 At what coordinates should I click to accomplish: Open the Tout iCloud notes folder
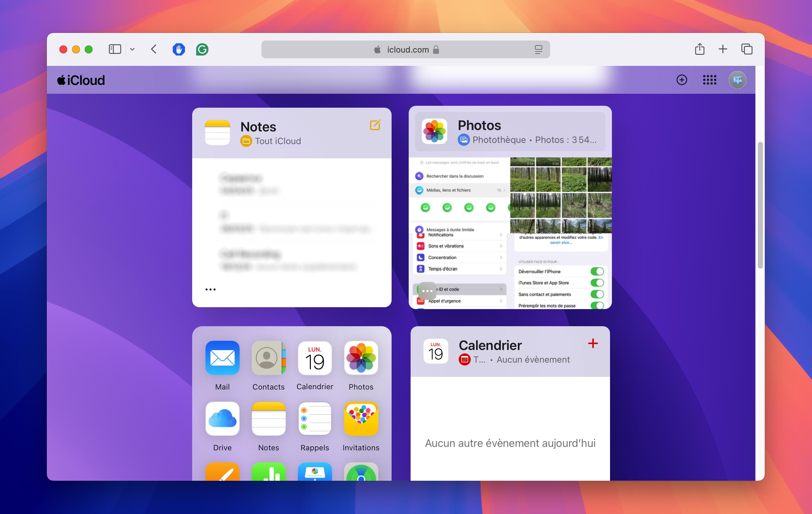(x=270, y=141)
